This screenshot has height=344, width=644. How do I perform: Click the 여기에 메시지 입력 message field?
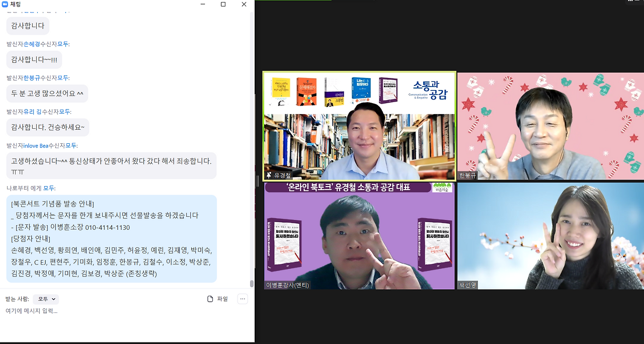click(126, 311)
